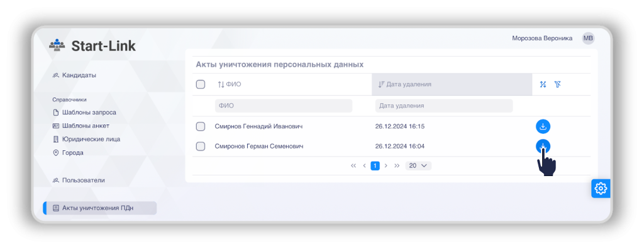Check the box for Смирнов Геннадий Иванович

coord(201,126)
